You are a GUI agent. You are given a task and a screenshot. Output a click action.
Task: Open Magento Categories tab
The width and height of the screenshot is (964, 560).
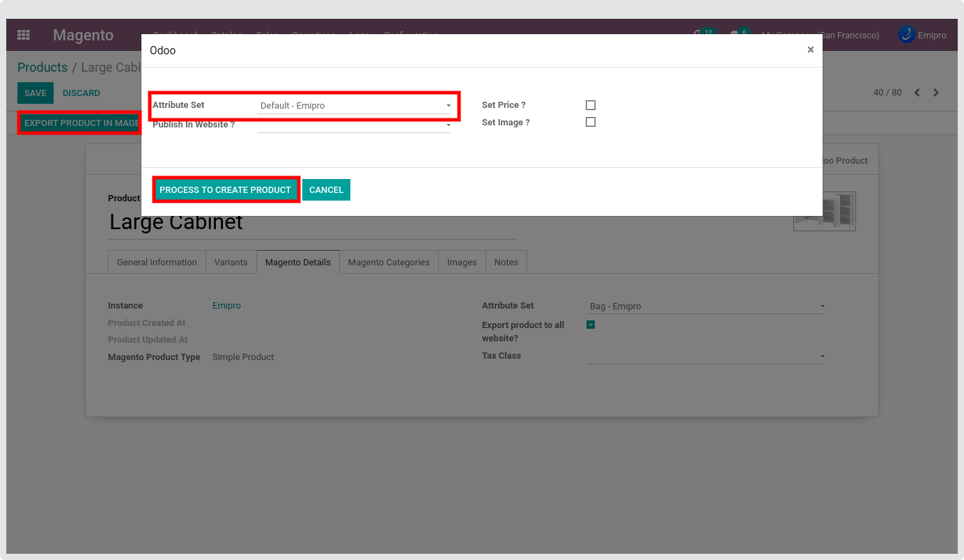[389, 262]
